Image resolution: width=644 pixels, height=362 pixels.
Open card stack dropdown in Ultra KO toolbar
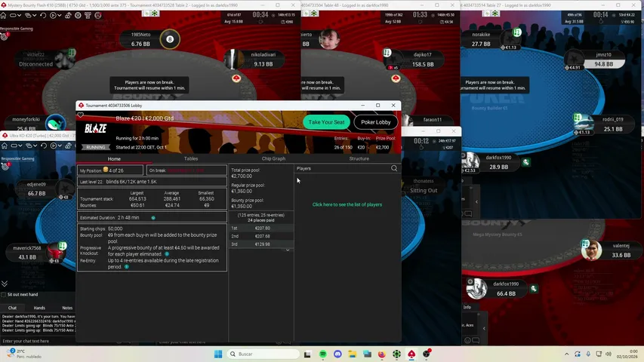[31, 146]
